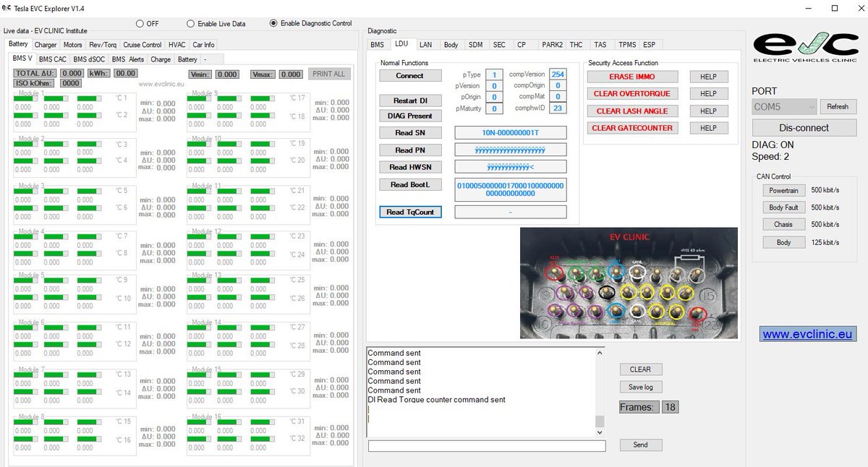Switch to the Charger tab
Image resolution: width=868 pixels, height=467 pixels.
coord(46,45)
